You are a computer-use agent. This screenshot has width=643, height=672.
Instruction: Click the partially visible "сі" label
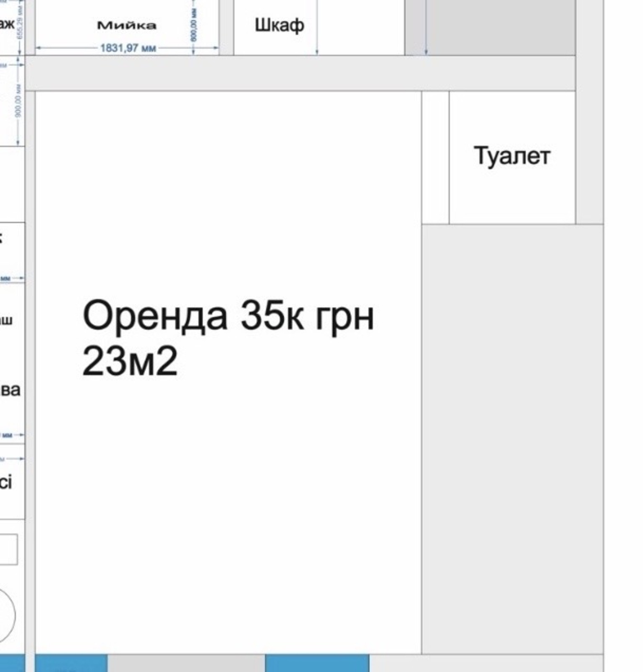[x=6, y=482]
